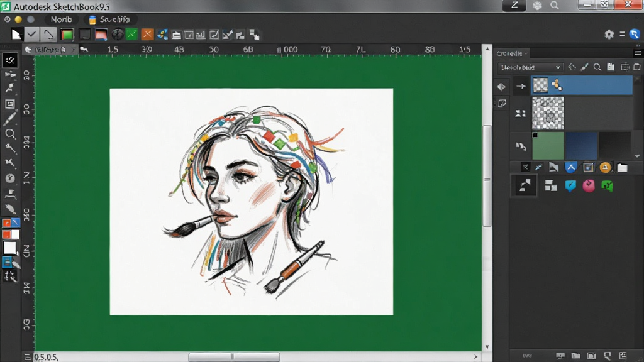Select the lasso circle tool in left toolbox

click(10, 134)
